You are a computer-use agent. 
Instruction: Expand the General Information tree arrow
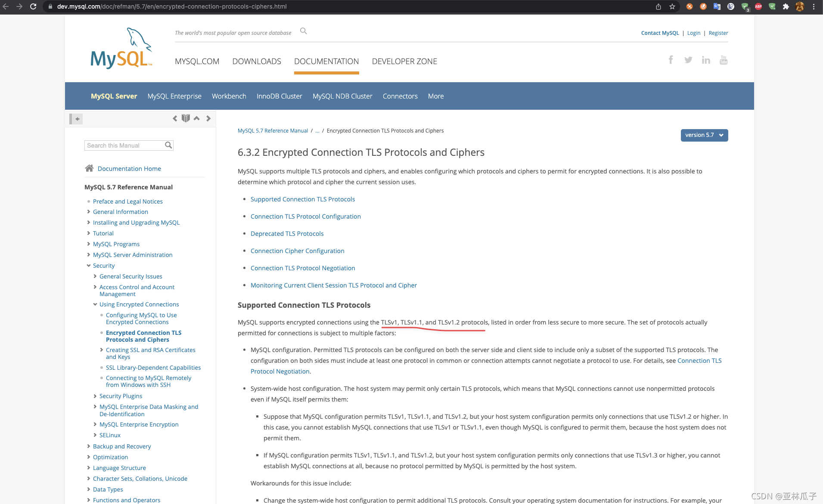tap(88, 212)
